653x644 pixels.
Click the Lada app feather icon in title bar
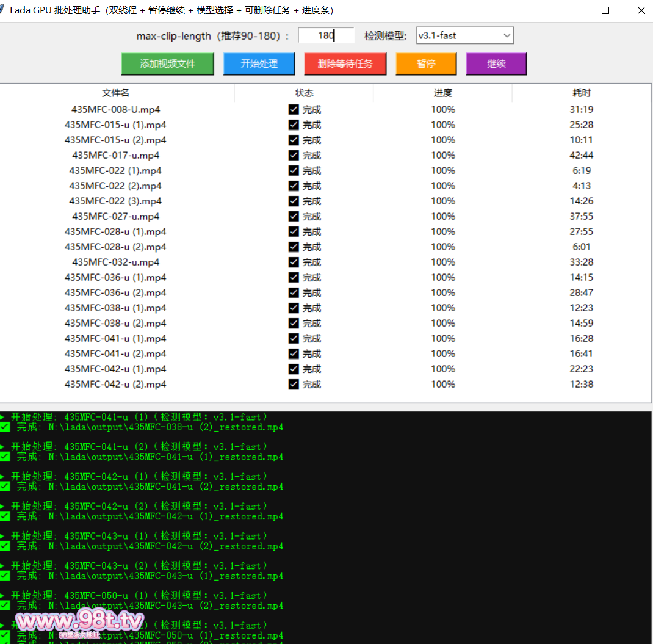(x=3, y=10)
